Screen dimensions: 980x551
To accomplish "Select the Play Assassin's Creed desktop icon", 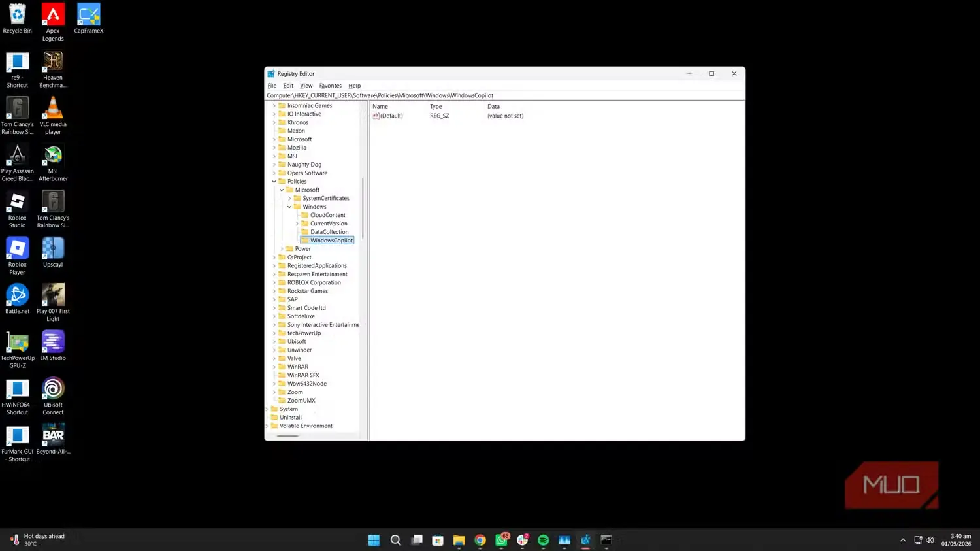I will pos(18,163).
